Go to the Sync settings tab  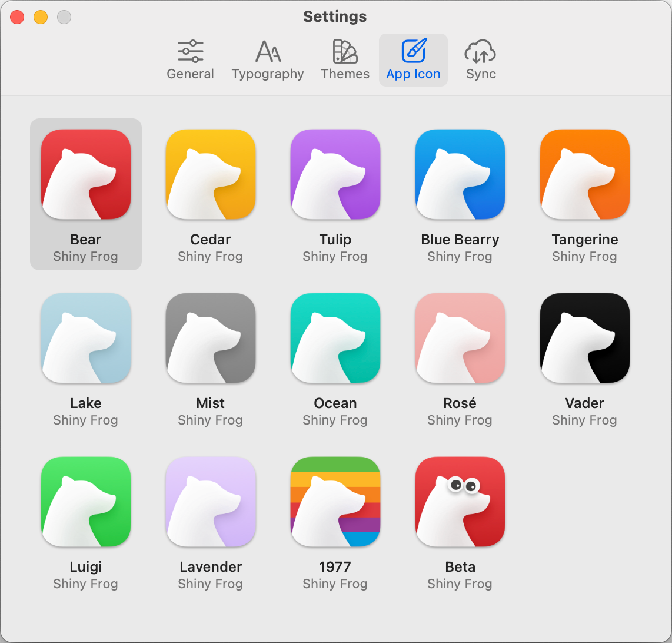(x=481, y=60)
